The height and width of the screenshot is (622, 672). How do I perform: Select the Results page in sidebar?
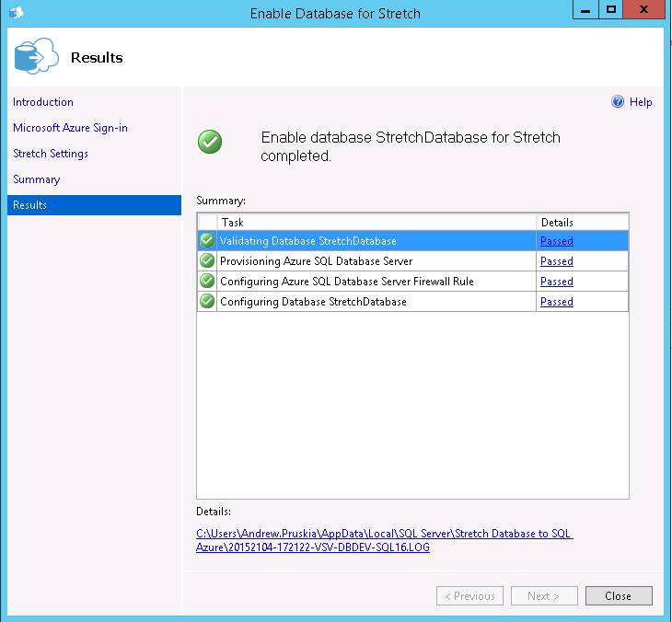[x=94, y=205]
